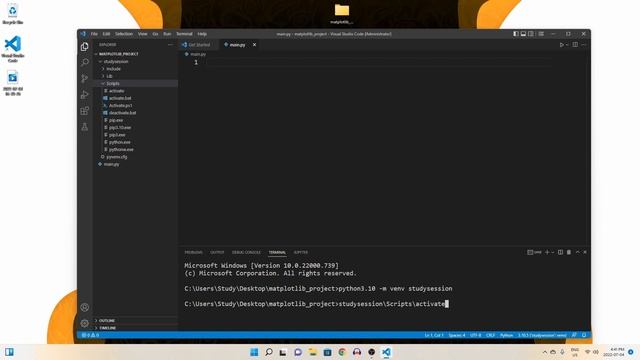The image size is (640, 360).
Task: Open the Run menu
Action: pos(167,34)
